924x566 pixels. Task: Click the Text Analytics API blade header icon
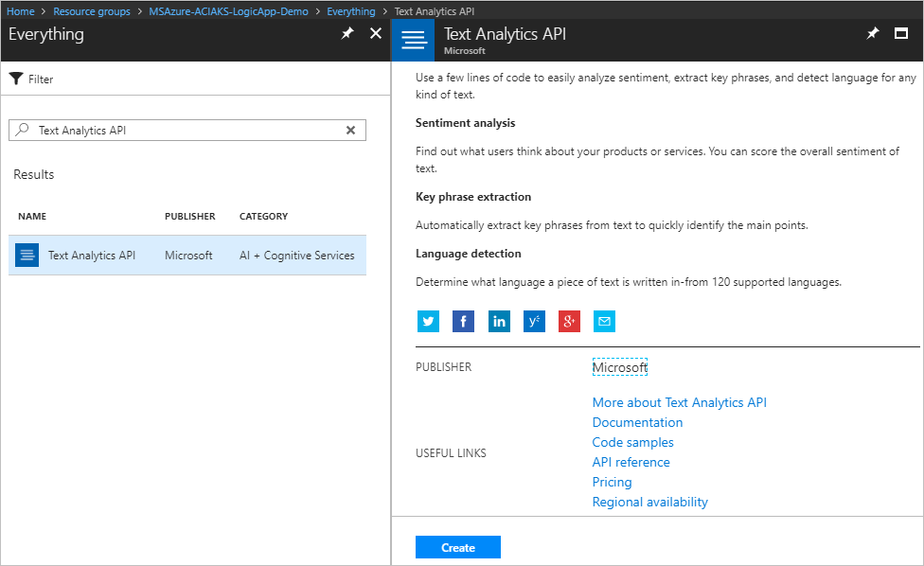pyautogui.click(x=414, y=40)
